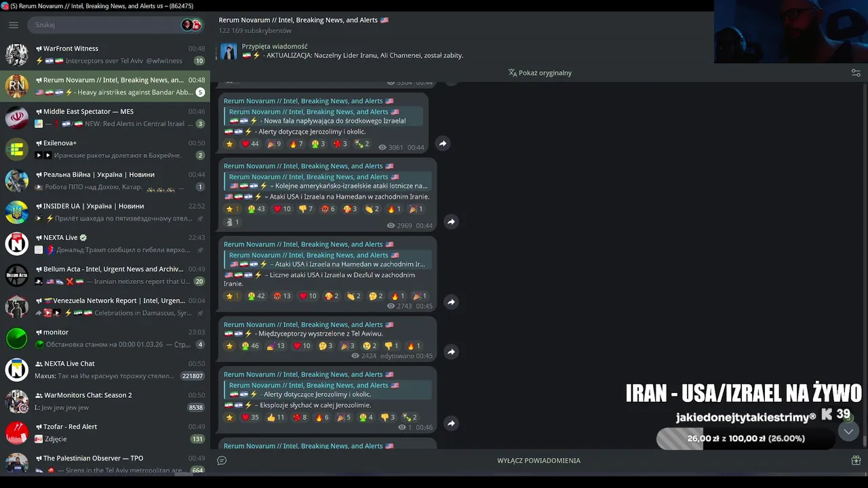
Task: Toggle fire reaction showing 7
Action: pos(296,144)
